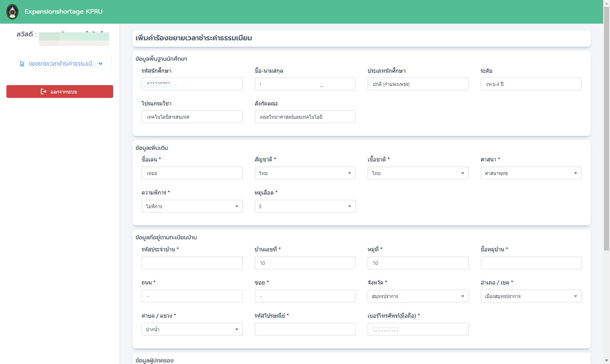The height and width of the screenshot is (364, 610).
Task: Click the document icon beside ขอขยายเวลาชำระค่าธรรมเนียม
Action: coord(22,64)
